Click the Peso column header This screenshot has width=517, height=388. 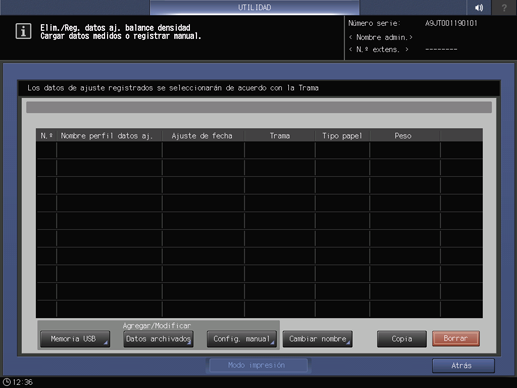click(x=404, y=136)
